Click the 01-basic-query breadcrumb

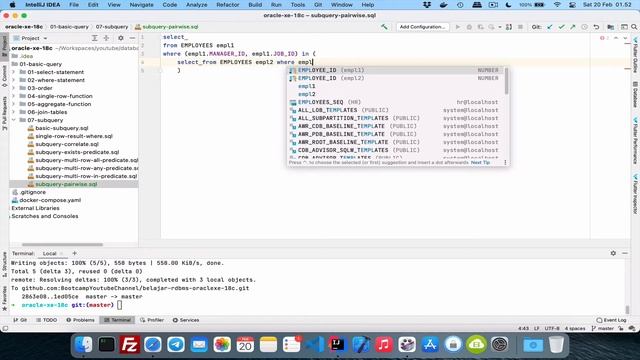tap(69, 27)
